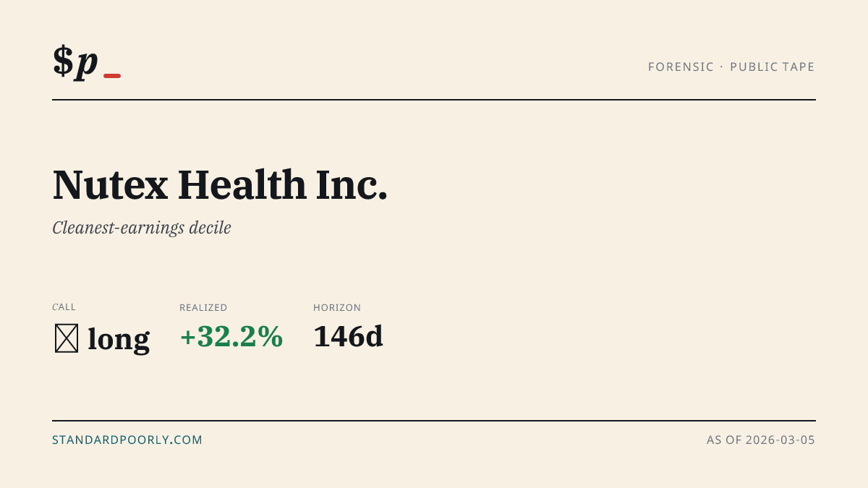
Task: Click the PUBLIC TAPE text in header
Action: pyautogui.click(x=773, y=67)
